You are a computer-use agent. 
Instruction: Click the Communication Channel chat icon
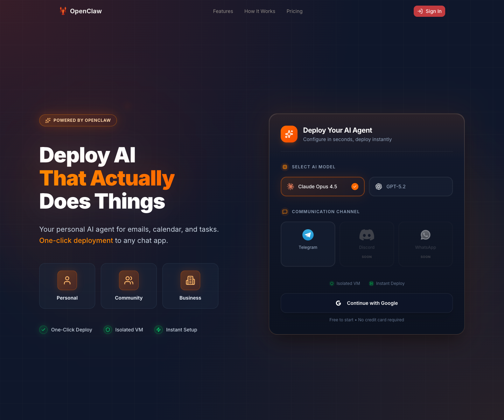point(285,212)
